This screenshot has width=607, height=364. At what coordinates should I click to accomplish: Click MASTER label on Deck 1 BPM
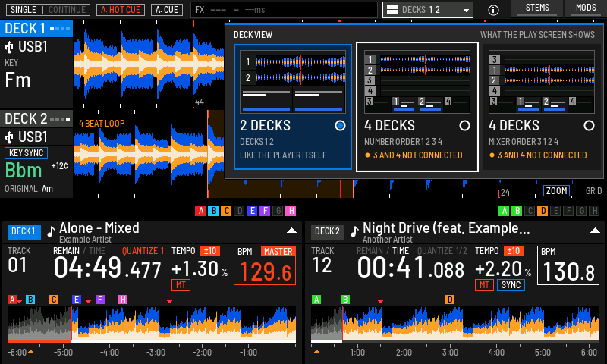tap(278, 252)
